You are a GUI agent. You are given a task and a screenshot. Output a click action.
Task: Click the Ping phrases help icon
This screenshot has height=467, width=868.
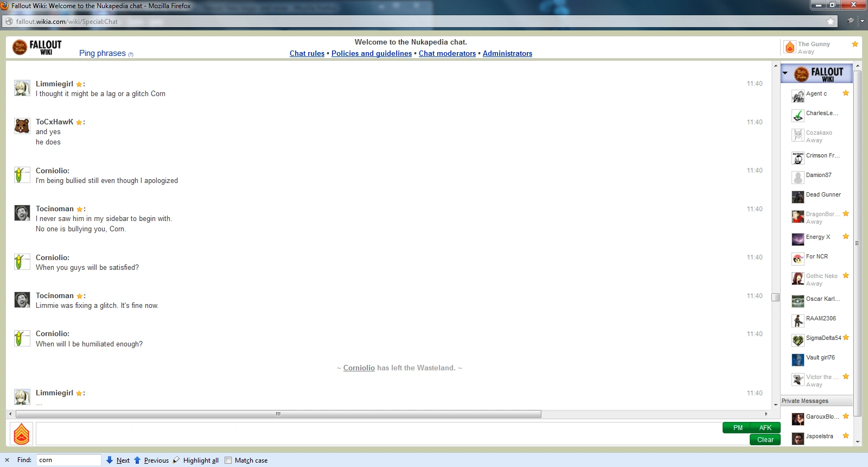[131, 54]
